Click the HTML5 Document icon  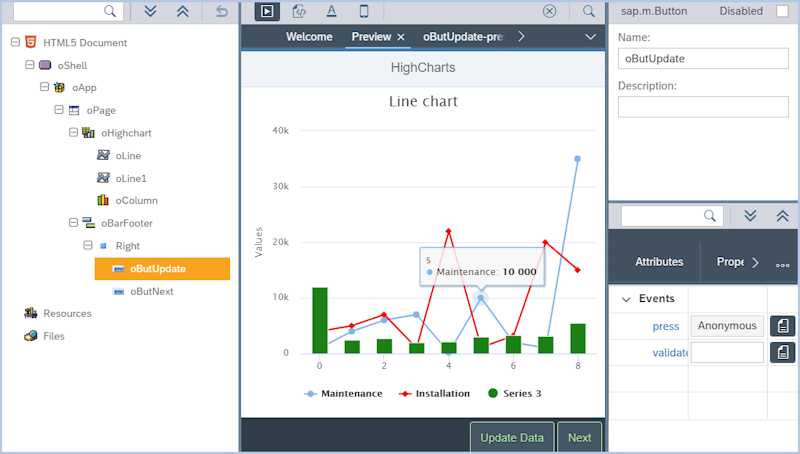click(31, 42)
